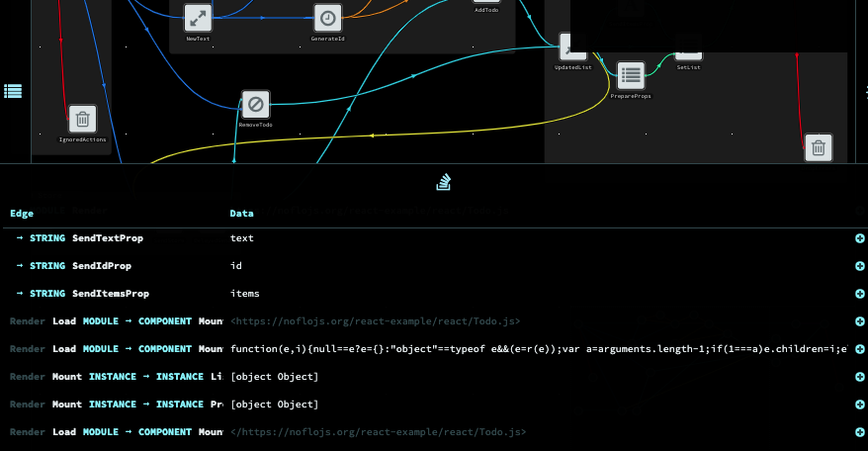Click the closing </https://noflojs.org/react-example/react/Todo.js> data
Image resolution: width=868 pixels, height=451 pixels.
pyautogui.click(x=378, y=432)
